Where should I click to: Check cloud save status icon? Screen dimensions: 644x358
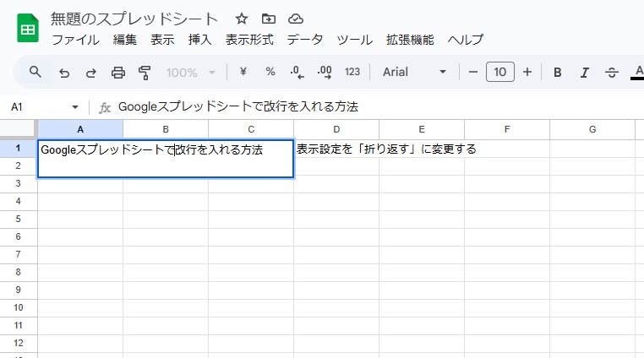tap(295, 19)
